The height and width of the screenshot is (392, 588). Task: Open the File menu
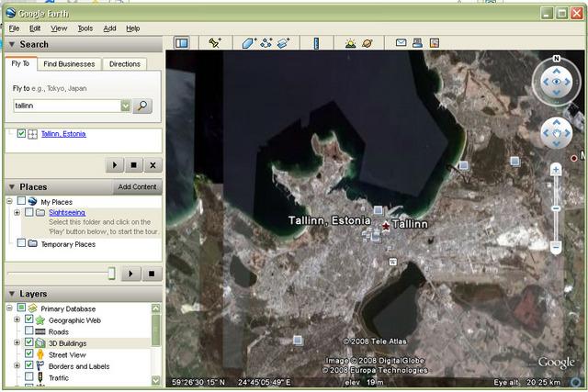(x=14, y=28)
